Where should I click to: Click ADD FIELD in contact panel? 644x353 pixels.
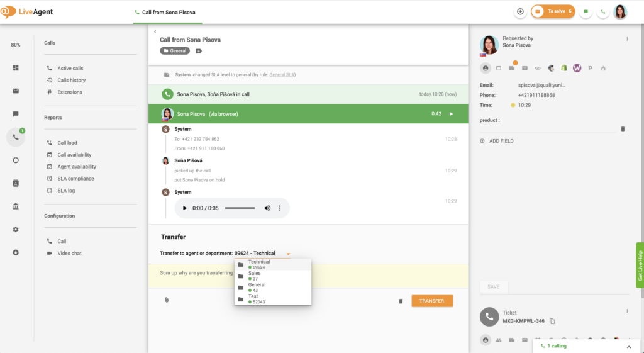point(501,141)
